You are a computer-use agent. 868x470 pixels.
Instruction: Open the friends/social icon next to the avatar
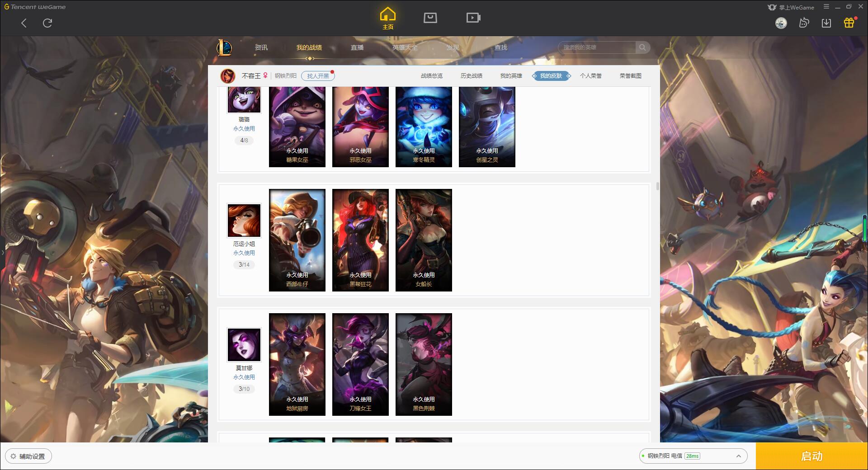[804, 23]
